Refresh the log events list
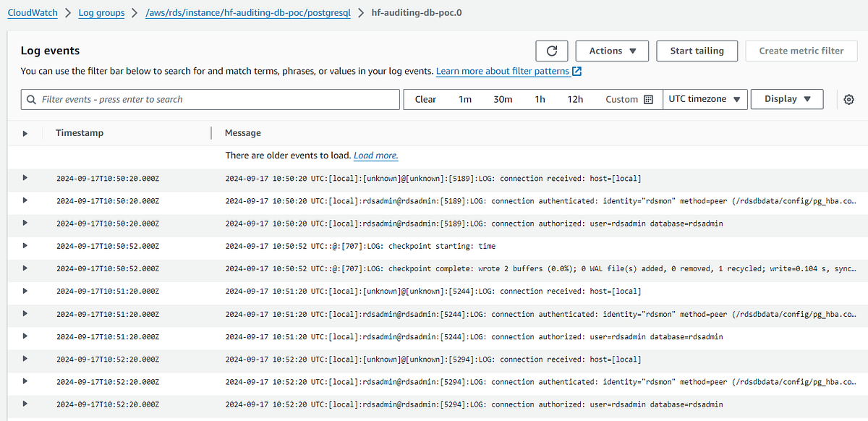The height and width of the screenshot is (421, 868). 552,51
